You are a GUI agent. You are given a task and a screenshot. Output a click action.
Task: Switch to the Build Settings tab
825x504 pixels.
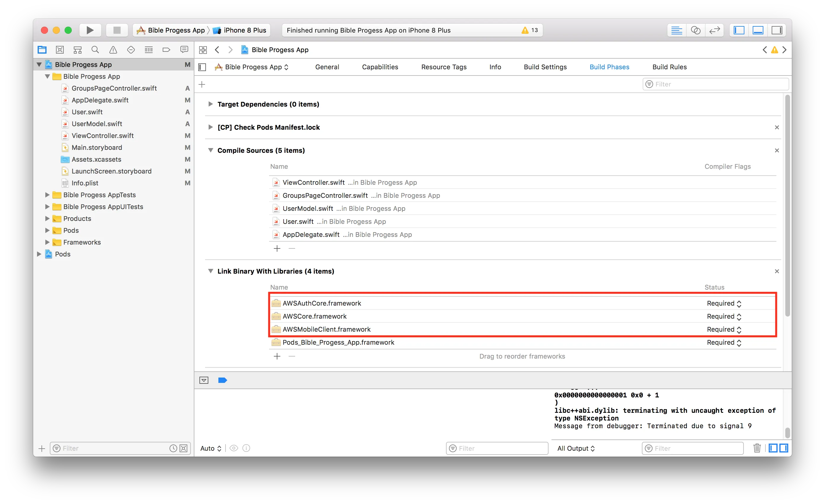point(545,67)
